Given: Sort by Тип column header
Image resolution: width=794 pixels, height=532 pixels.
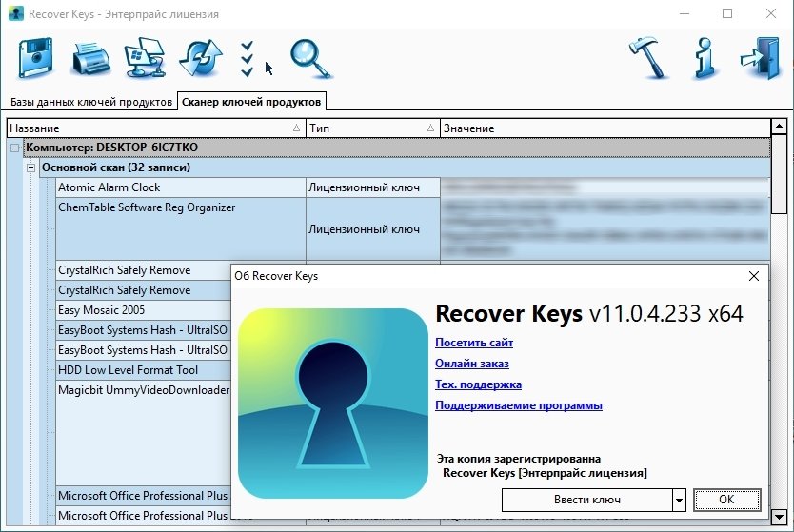Looking at the screenshot, I should click(x=373, y=128).
